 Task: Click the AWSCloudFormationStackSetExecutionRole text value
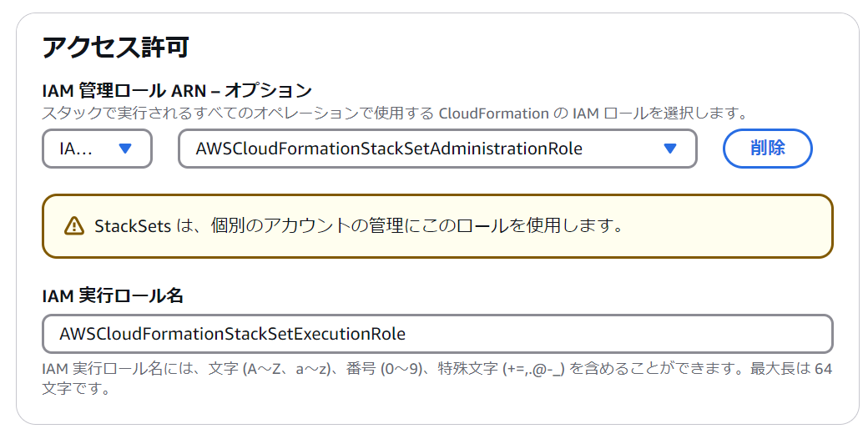232,334
